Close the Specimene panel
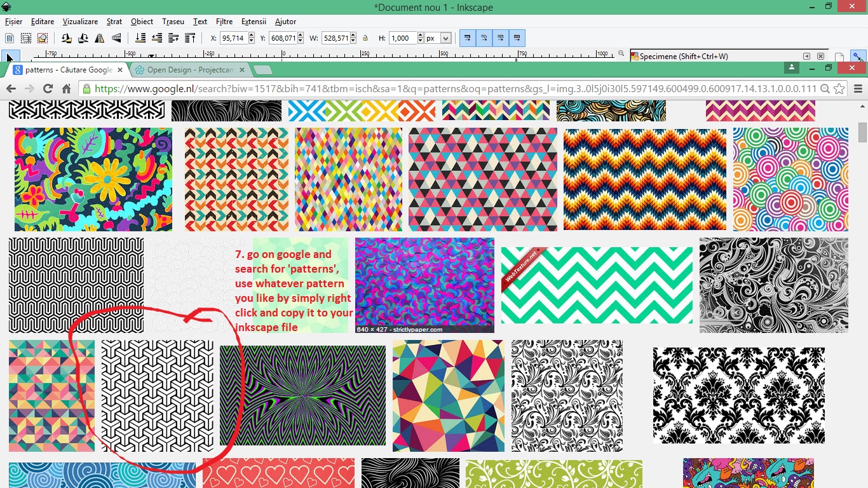The height and width of the screenshot is (488, 868). (820, 56)
